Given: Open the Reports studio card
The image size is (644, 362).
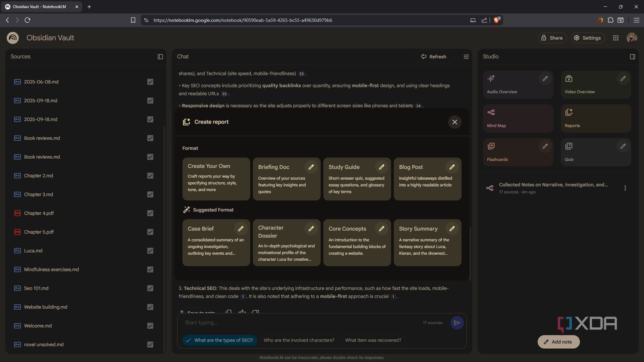Looking at the screenshot, I should (595, 118).
